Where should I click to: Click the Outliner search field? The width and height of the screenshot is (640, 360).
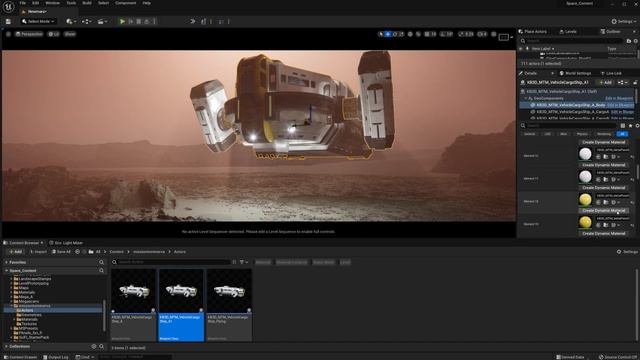571,41
